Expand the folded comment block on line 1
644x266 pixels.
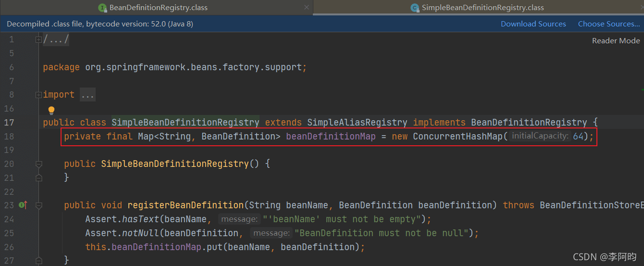[38, 39]
